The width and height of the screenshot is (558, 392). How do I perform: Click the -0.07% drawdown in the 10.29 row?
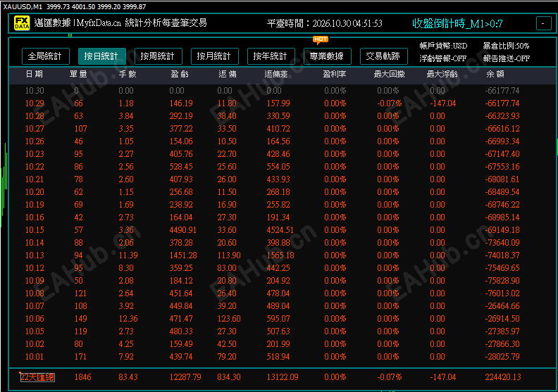click(x=390, y=103)
